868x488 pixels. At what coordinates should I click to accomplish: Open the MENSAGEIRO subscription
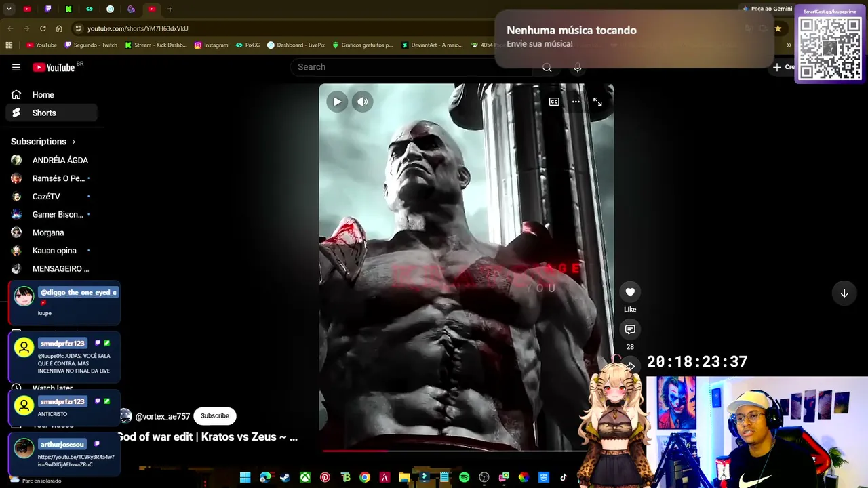[52, 268]
